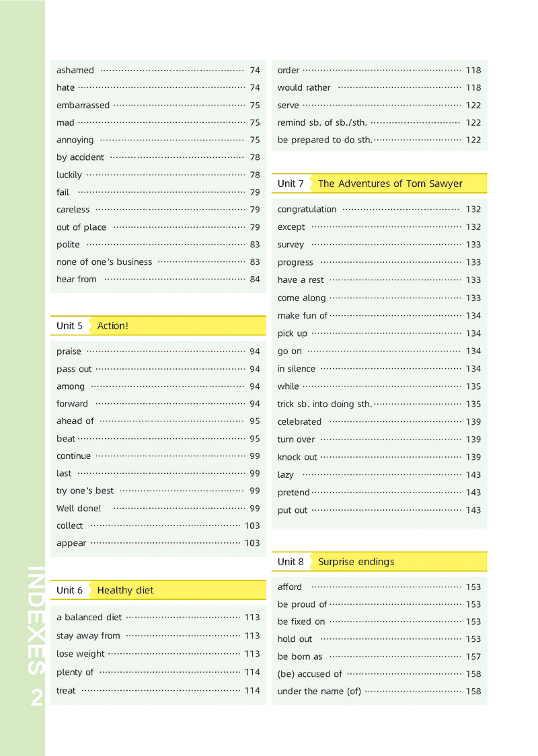This screenshot has height=756, width=538.
Task: Select the 'afford' index entry
Action: (290, 587)
